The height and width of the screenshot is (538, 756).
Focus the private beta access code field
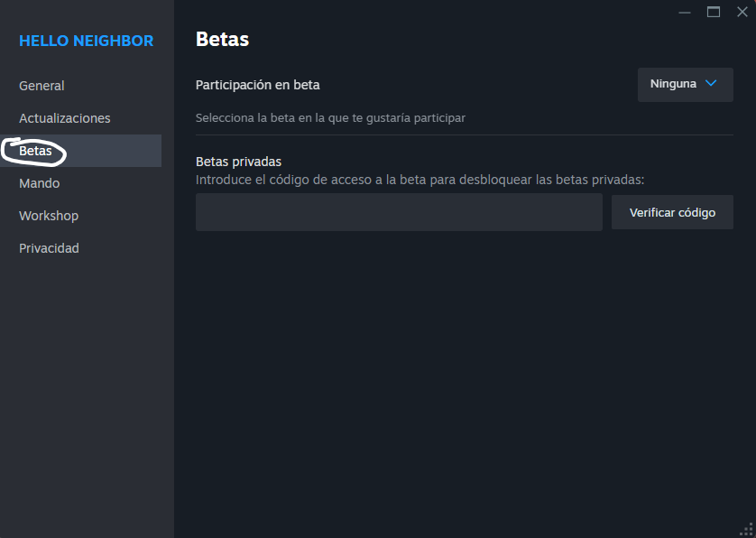(x=399, y=212)
